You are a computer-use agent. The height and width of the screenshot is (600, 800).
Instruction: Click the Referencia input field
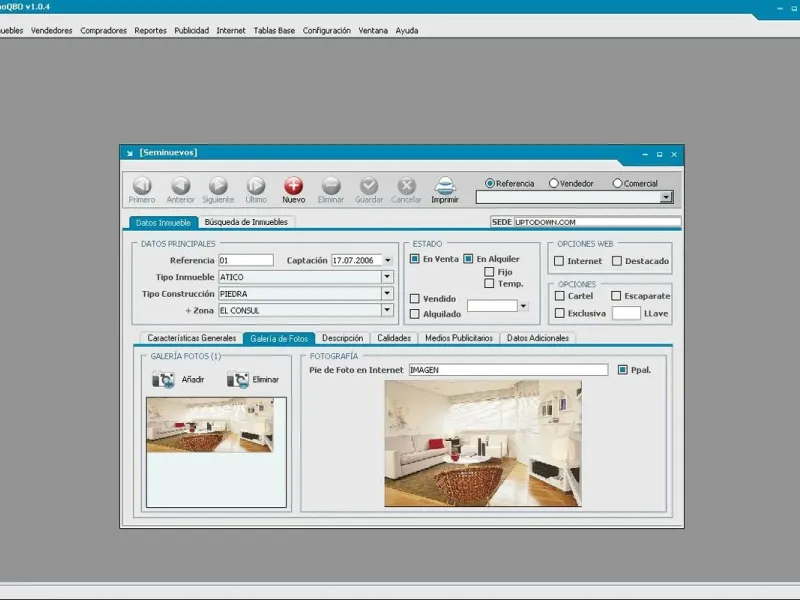point(246,260)
